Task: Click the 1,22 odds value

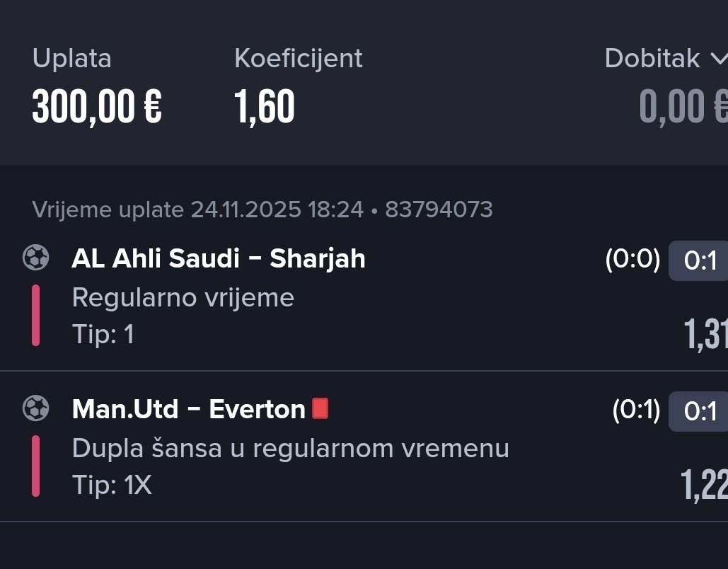Action: tap(704, 484)
